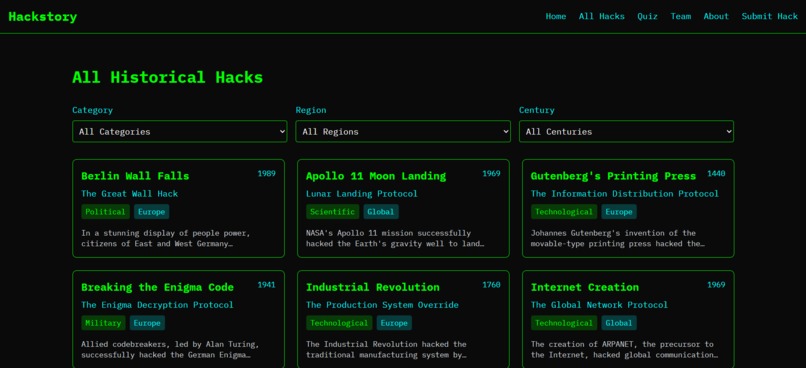Expand the All Categories dropdown

(180, 132)
